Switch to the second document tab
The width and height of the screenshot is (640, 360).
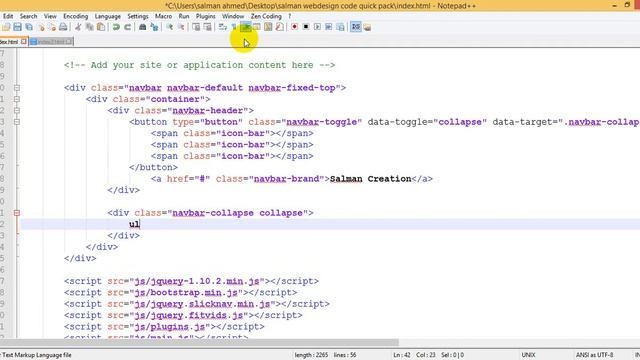(x=51, y=42)
